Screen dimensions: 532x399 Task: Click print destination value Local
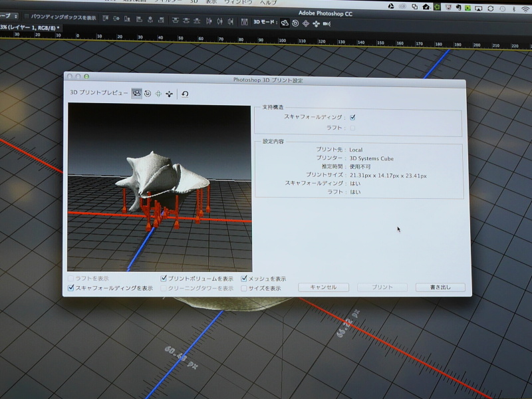(x=356, y=150)
